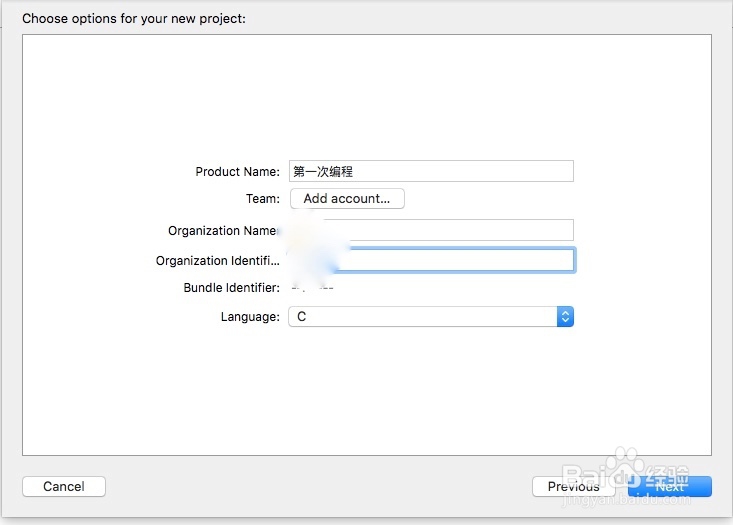
Task: Go back with the Previous button
Action: point(573,486)
